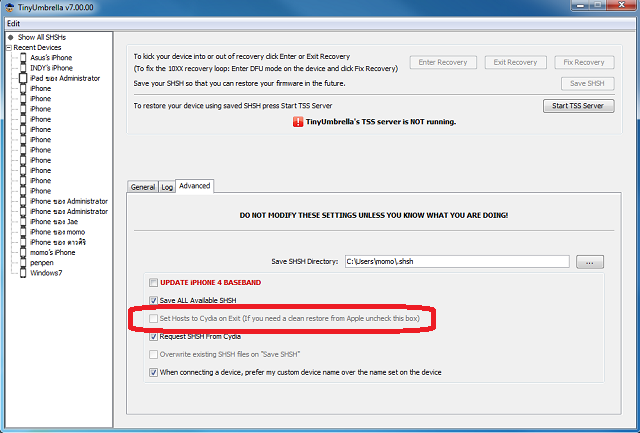Viewport: 640px width, 433px height.
Task: Click device icon next to Asus's iPhone
Action: (x=23, y=58)
